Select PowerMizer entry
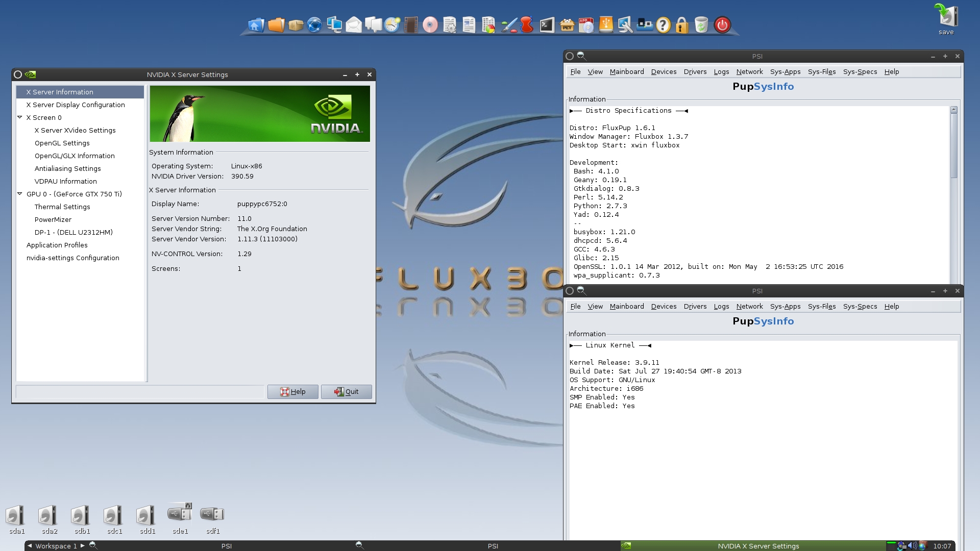The image size is (980, 551). [53, 219]
